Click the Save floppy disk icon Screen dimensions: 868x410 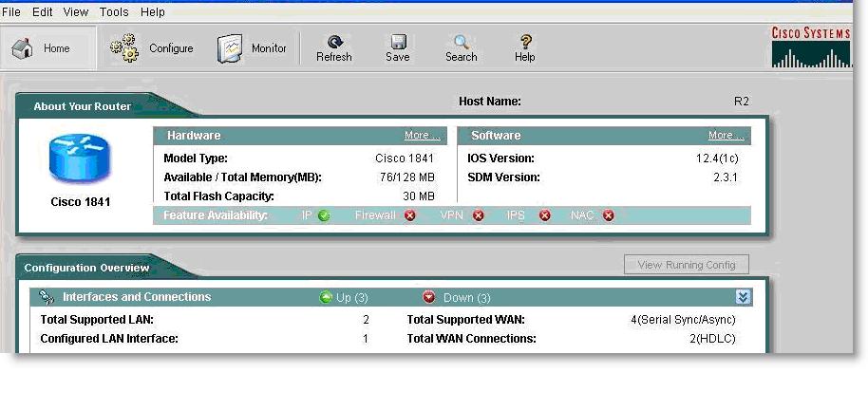tap(398, 42)
